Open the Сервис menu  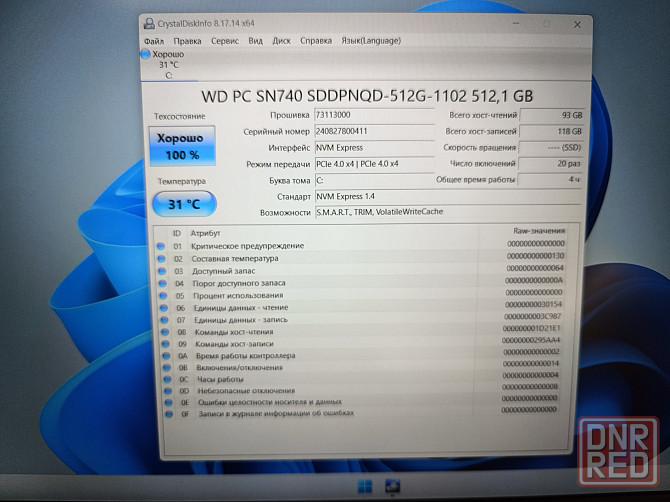225,41
